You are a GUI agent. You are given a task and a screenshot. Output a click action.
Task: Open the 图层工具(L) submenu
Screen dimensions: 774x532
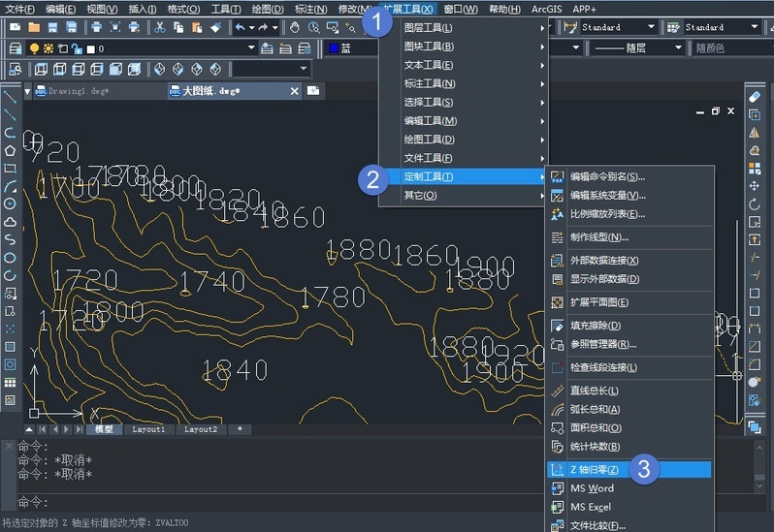coord(463,28)
